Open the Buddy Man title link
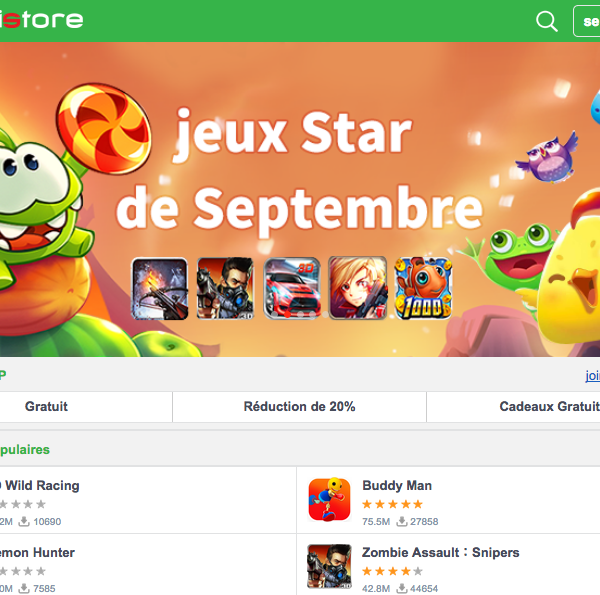 pos(397,486)
